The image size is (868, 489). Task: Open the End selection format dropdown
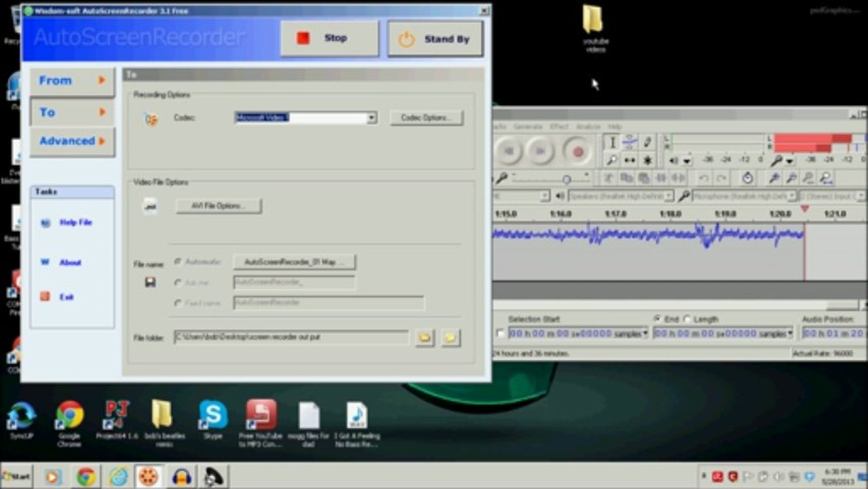790,333
